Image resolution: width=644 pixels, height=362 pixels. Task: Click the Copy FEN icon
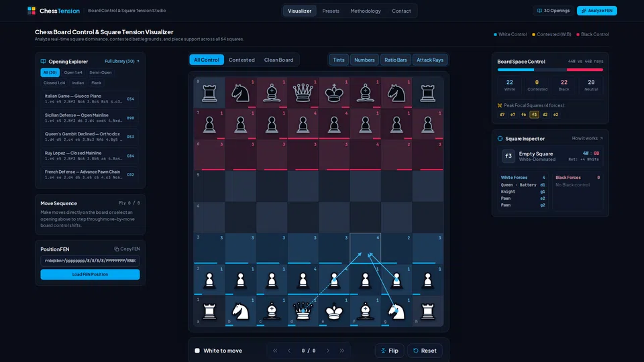117,249
